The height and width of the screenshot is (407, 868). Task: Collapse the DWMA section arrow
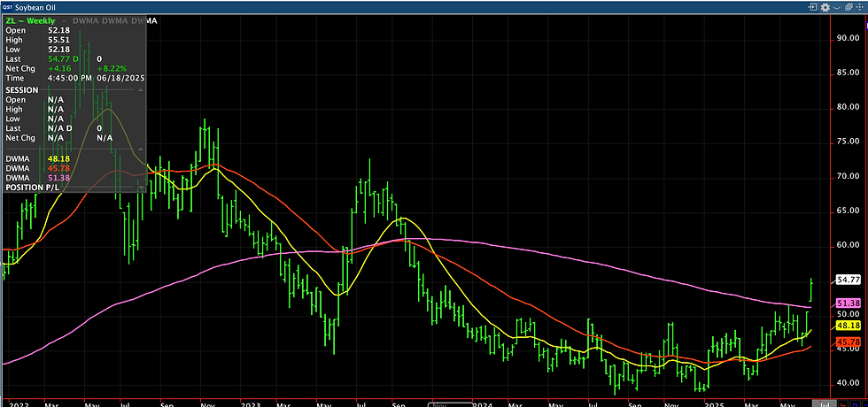[x=141, y=150]
